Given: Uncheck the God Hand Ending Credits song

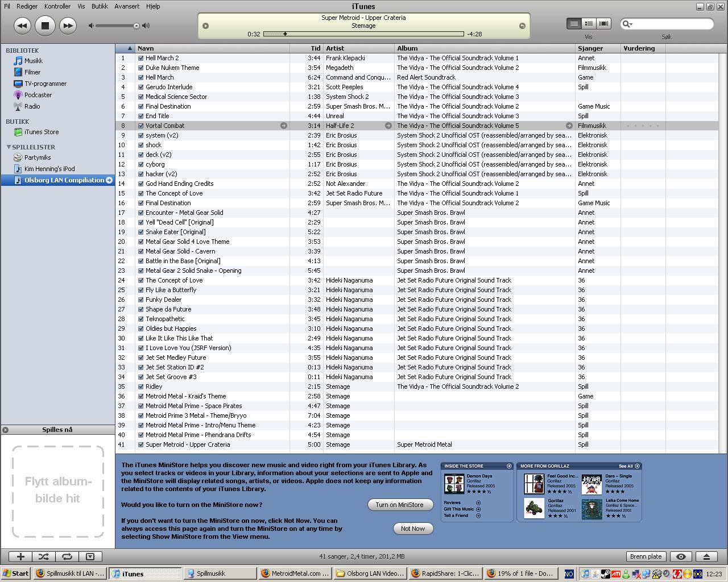Looking at the screenshot, I should tap(140, 184).
